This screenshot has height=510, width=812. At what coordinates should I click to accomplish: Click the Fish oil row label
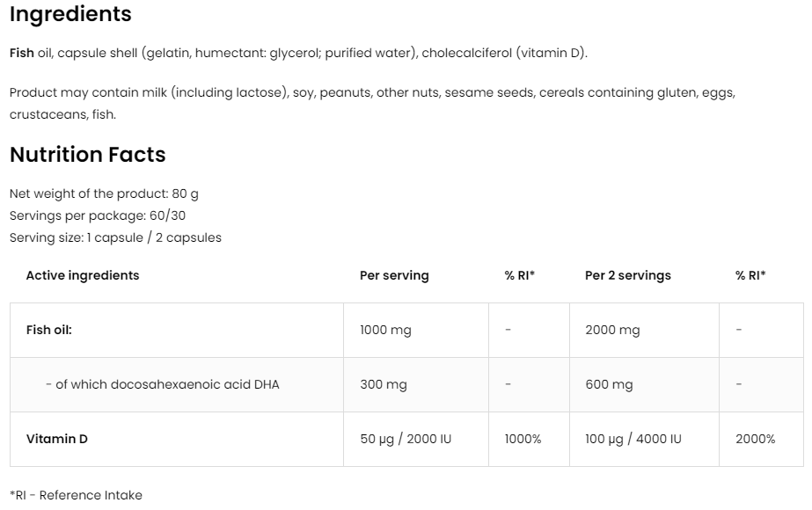pos(49,331)
